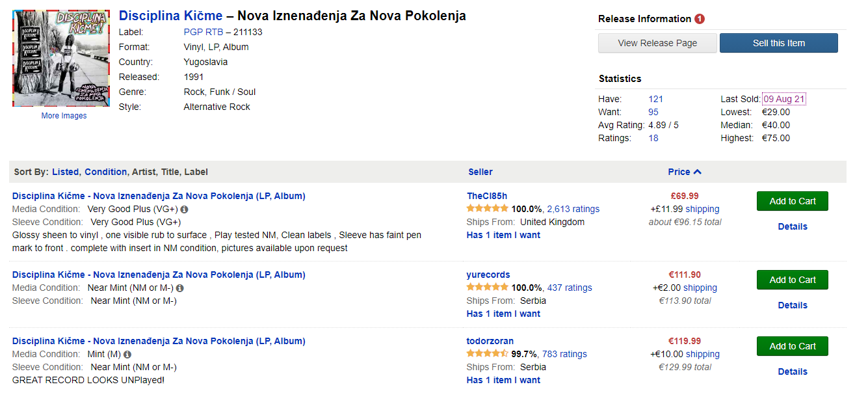Toggle Price sort order chevron

pyautogui.click(x=698, y=172)
